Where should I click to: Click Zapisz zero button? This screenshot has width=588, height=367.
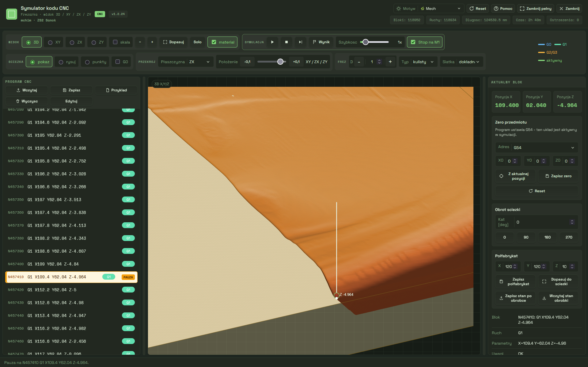558,176
